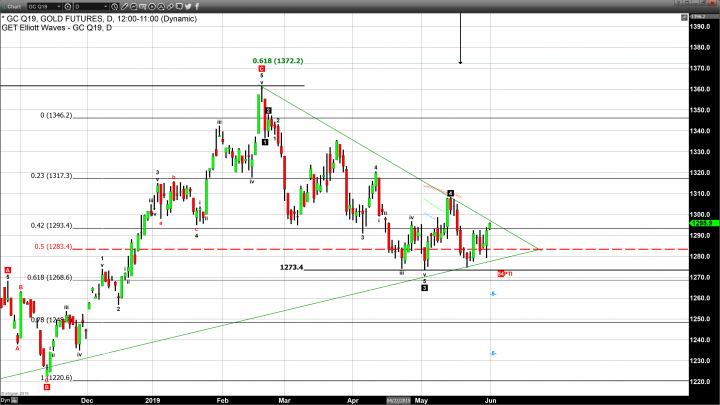
Task: Click the red C wave marker at the top
Action: pyautogui.click(x=261, y=69)
